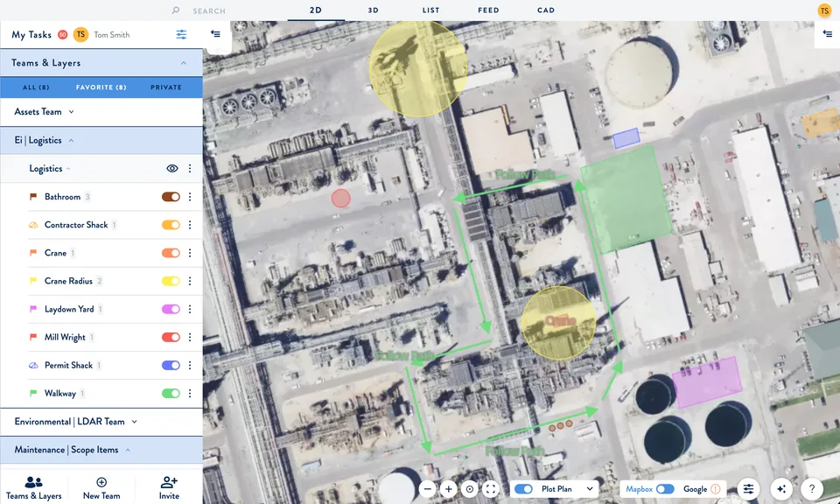
Task: Open options menu for Walkway layer
Action: coord(190,394)
